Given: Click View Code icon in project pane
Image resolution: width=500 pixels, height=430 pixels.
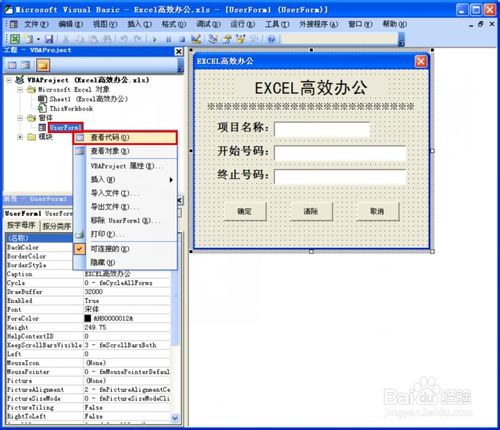Looking at the screenshot, I should [12, 65].
